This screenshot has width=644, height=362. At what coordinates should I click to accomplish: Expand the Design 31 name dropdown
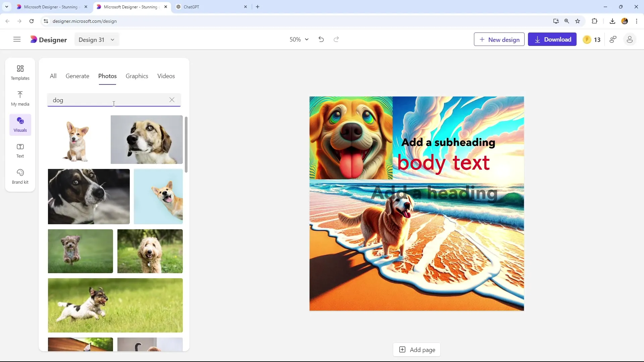click(x=97, y=40)
